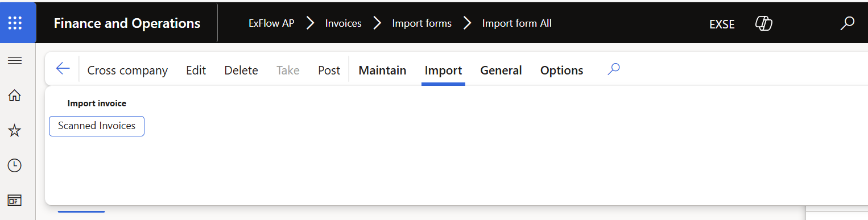Click ExFlow AP breadcrumb

tap(271, 23)
